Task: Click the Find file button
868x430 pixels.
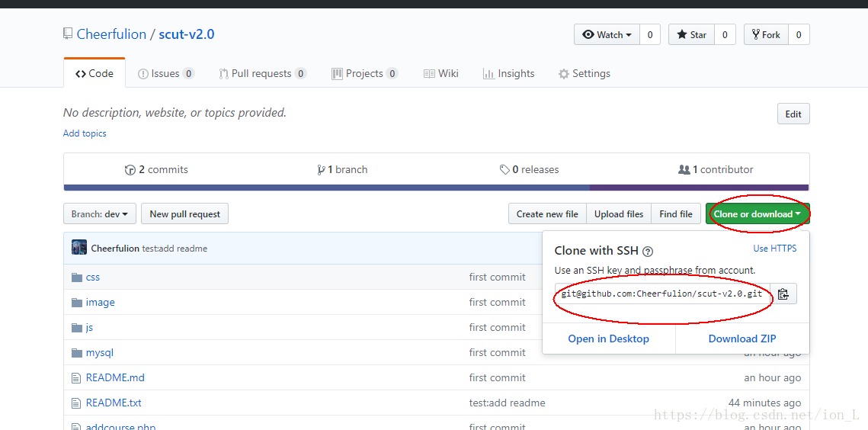Action: point(676,214)
